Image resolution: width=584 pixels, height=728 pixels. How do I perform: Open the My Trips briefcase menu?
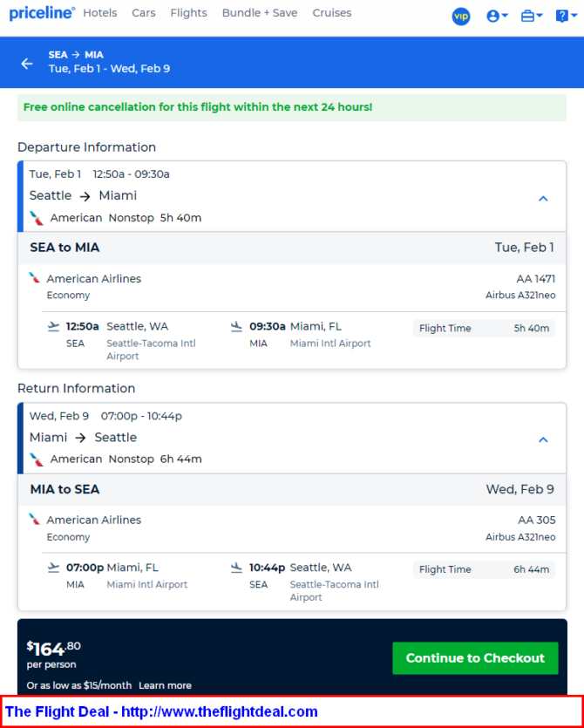(532, 17)
